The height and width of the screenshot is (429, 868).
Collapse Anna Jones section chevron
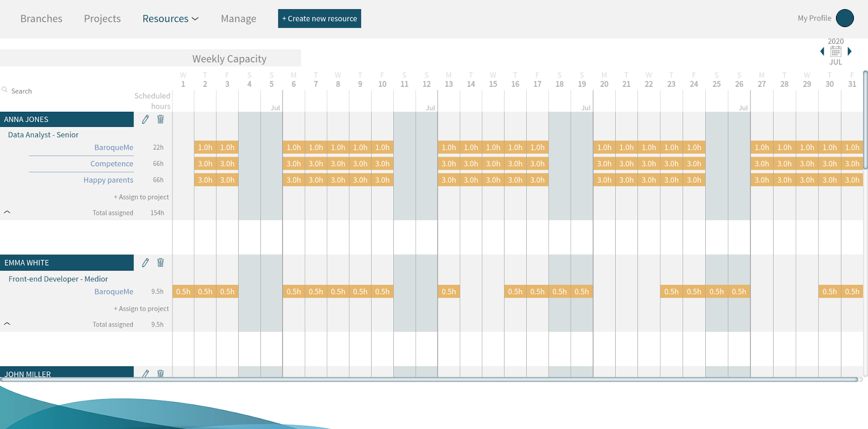[x=7, y=212]
